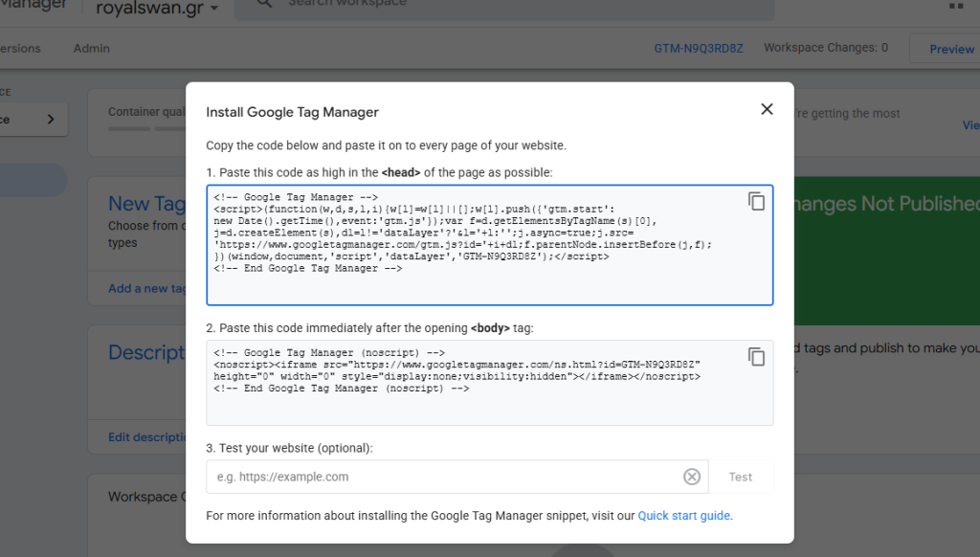The height and width of the screenshot is (557, 980).
Task: Open the Quick start guide link
Action: [683, 516]
